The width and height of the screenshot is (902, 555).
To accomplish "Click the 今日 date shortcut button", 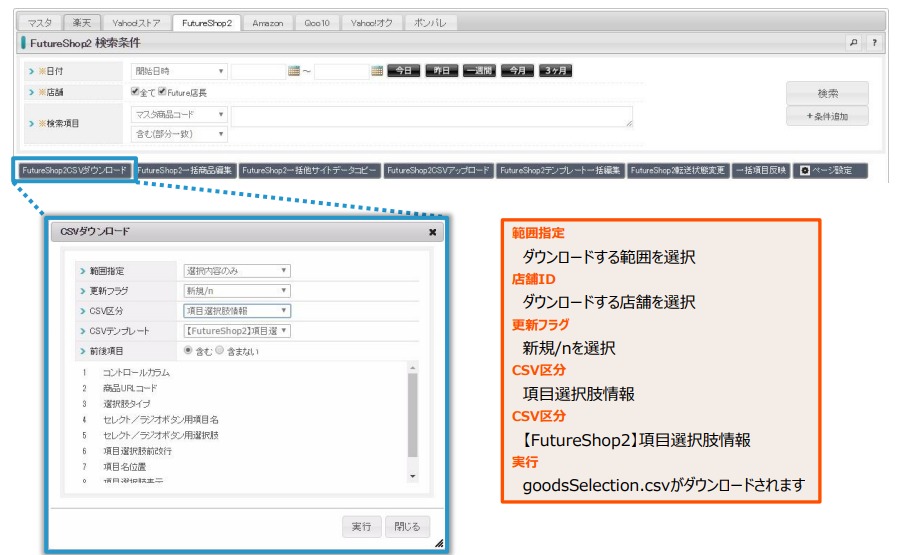I will click(404, 71).
